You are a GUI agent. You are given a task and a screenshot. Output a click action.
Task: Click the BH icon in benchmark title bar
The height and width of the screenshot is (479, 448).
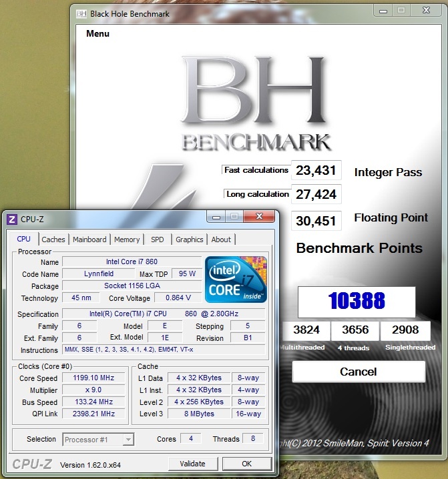tap(81, 14)
